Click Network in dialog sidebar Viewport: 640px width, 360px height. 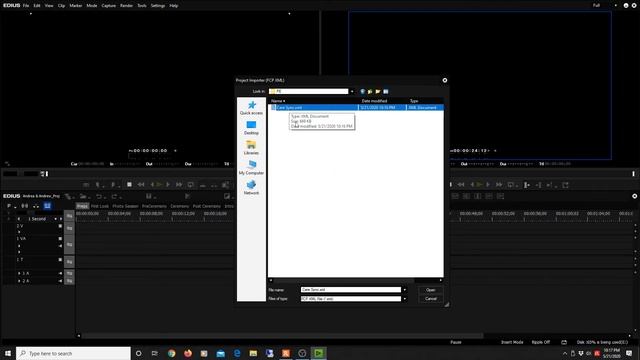pos(251,188)
